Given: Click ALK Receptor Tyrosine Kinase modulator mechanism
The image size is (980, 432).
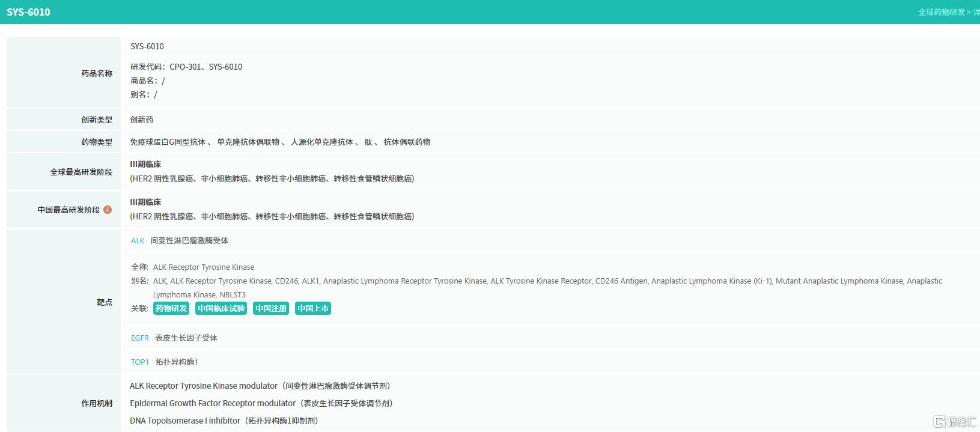Looking at the screenshot, I should (260, 386).
